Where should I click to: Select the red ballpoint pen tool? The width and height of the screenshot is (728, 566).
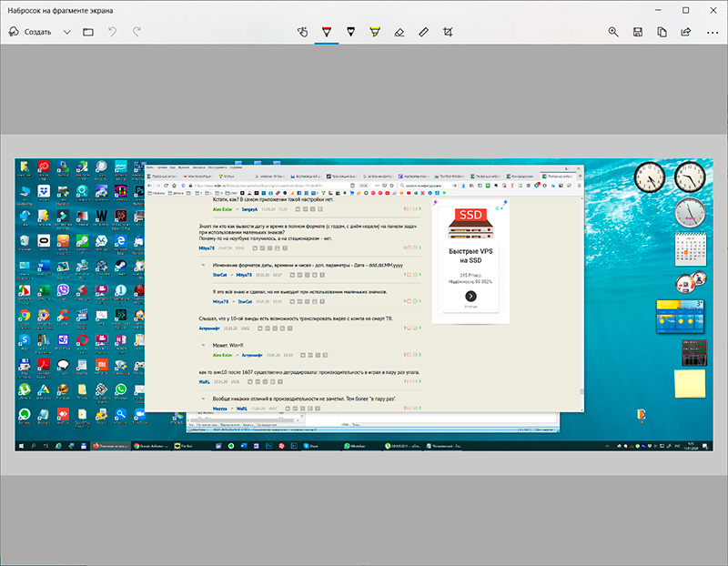[328, 32]
